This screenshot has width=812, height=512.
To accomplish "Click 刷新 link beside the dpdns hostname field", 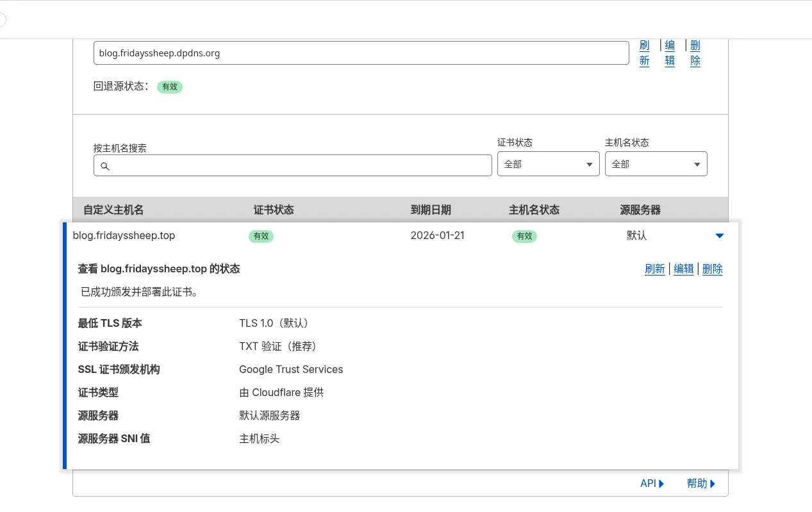I will [644, 53].
